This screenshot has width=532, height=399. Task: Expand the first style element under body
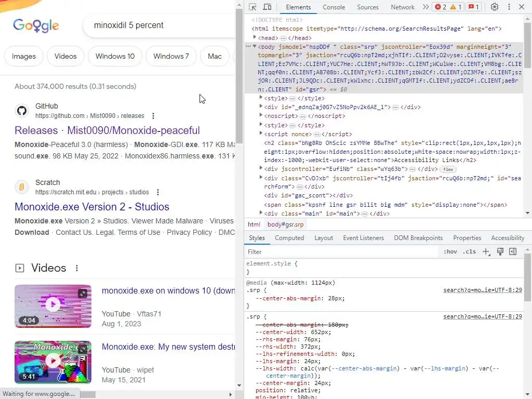click(x=261, y=98)
